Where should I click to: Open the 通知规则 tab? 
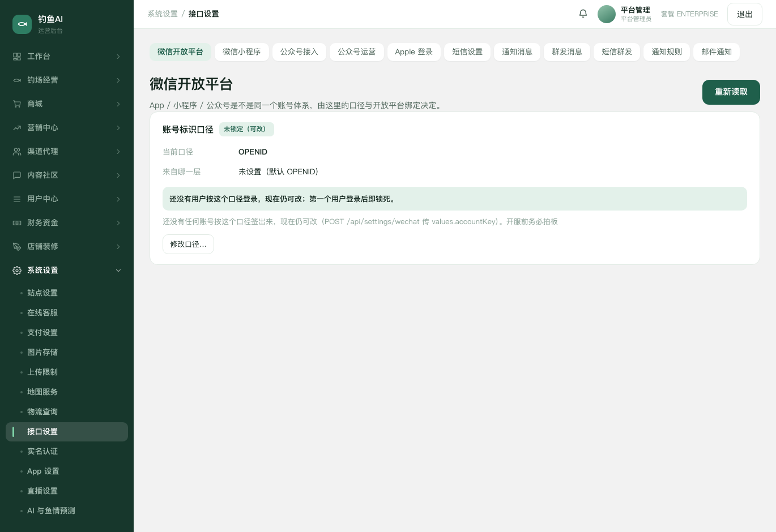point(667,52)
